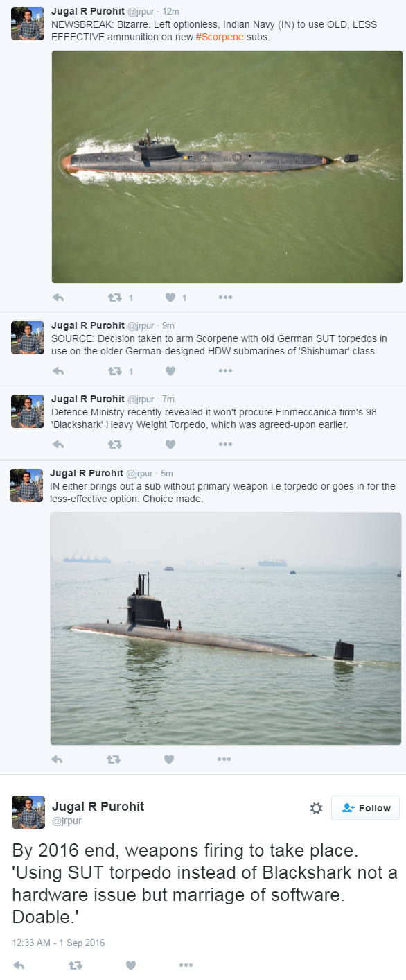
Task: Open the @jrpur handle on the main tweet
Action: (x=67, y=820)
